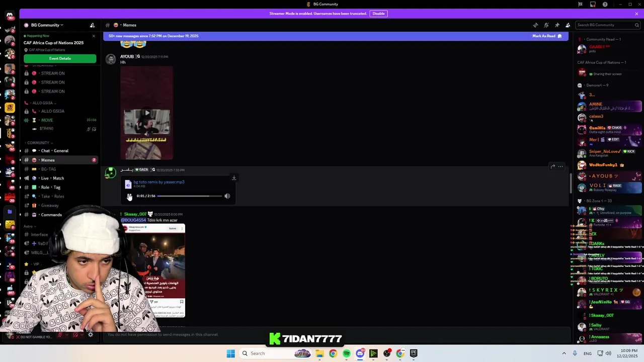Open AYOUB's avatar in the chat
The height and width of the screenshot is (362, 644).
tap(110, 59)
